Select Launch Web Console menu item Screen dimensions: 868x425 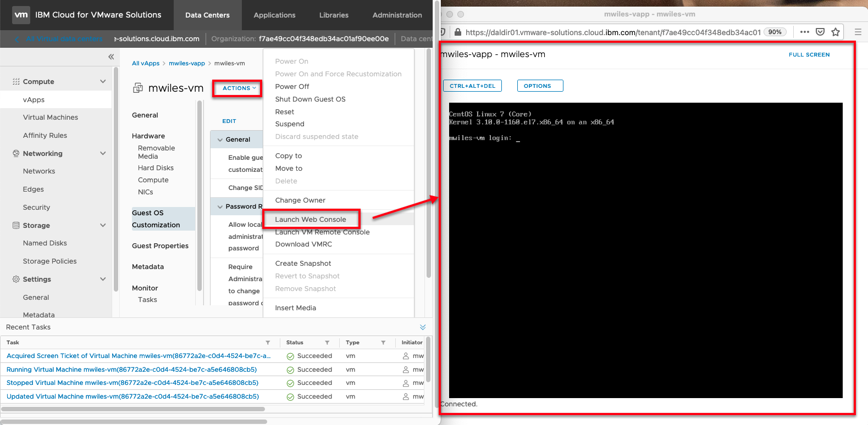[x=311, y=220]
